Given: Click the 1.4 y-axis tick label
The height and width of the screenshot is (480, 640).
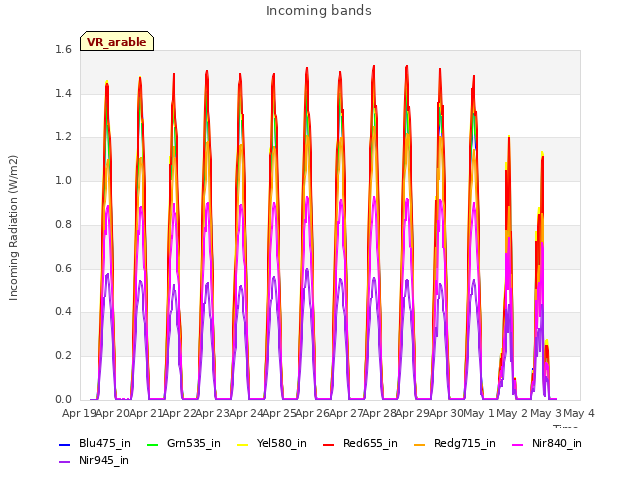Looking at the screenshot, I should (63, 93).
